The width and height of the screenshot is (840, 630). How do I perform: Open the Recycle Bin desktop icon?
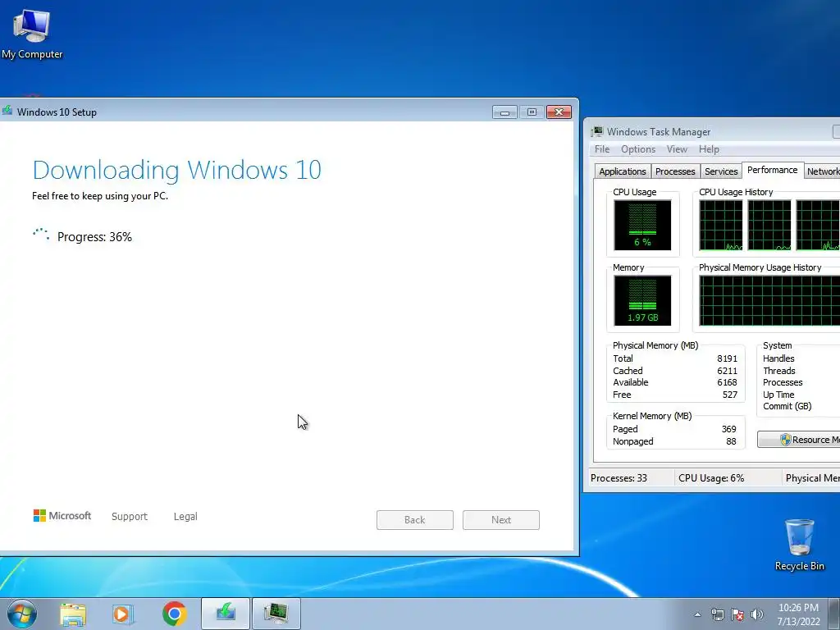799,545
